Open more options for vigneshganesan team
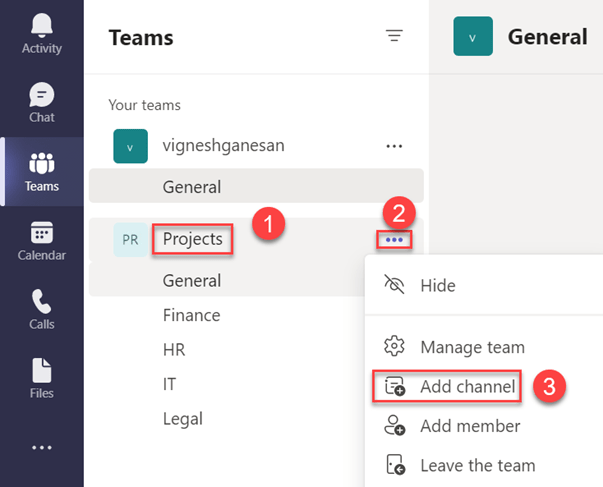This screenshot has height=487, width=603. coord(394,146)
